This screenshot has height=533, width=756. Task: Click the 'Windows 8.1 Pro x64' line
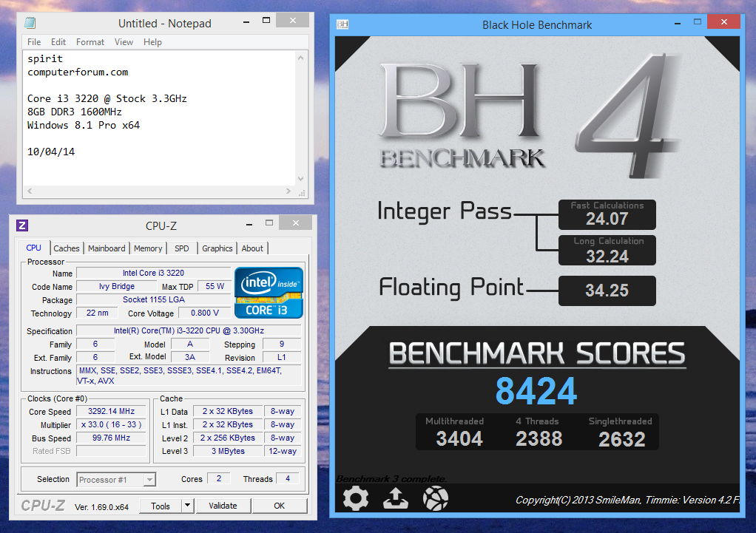[84, 125]
